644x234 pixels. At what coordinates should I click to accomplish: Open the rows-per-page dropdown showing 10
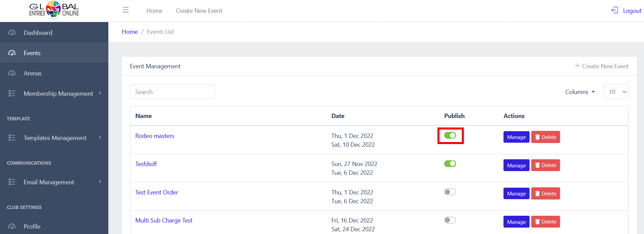tap(616, 92)
